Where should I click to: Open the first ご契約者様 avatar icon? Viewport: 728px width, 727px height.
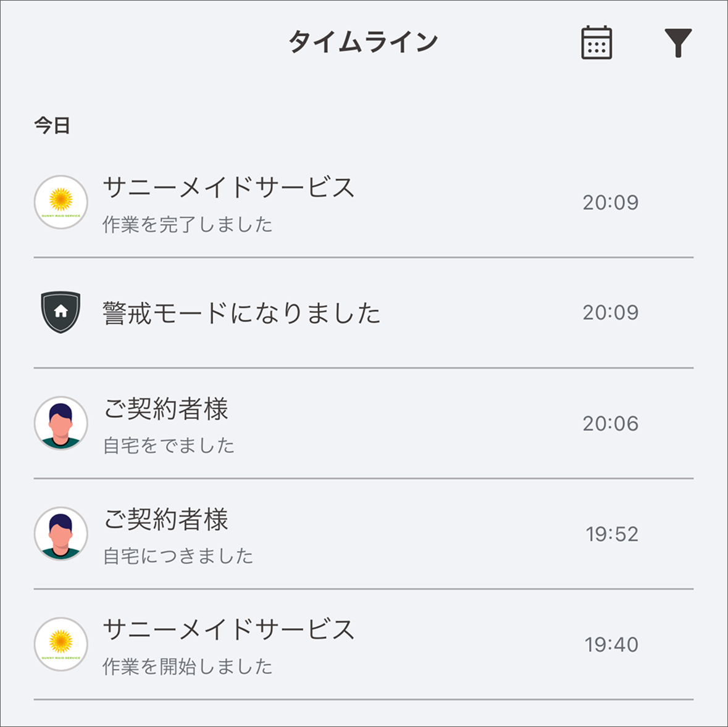(61, 423)
